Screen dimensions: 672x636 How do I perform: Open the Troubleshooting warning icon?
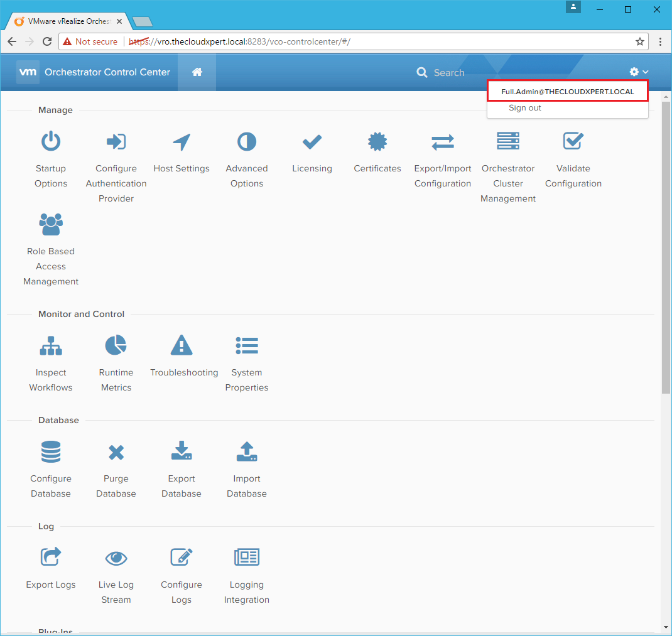click(182, 346)
